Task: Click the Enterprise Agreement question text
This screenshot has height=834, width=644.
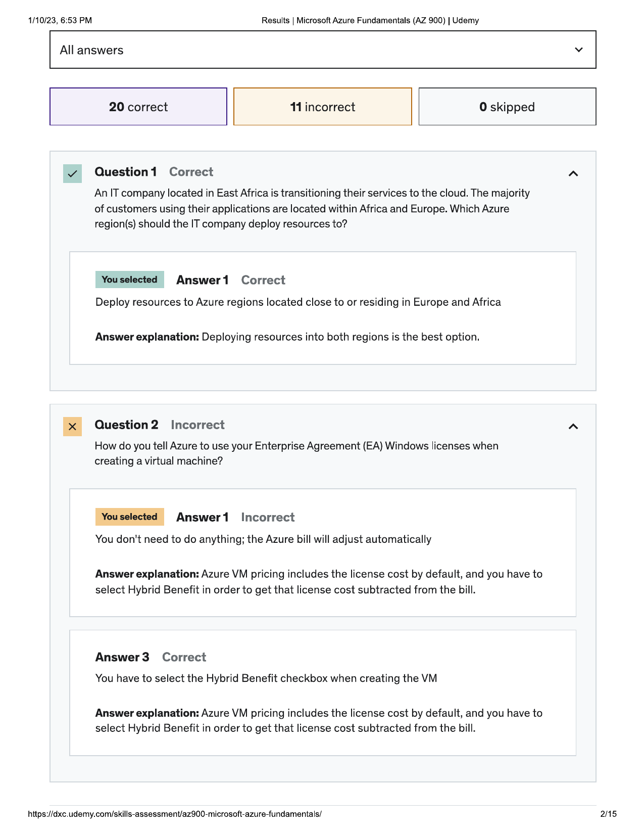Action: (296, 453)
